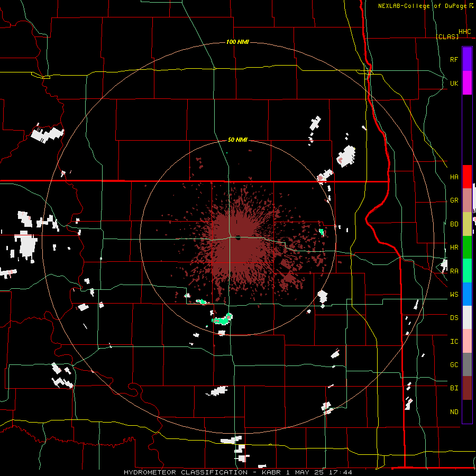
Task: Click the '100 NMI' range ring label
Action: [x=237, y=42]
